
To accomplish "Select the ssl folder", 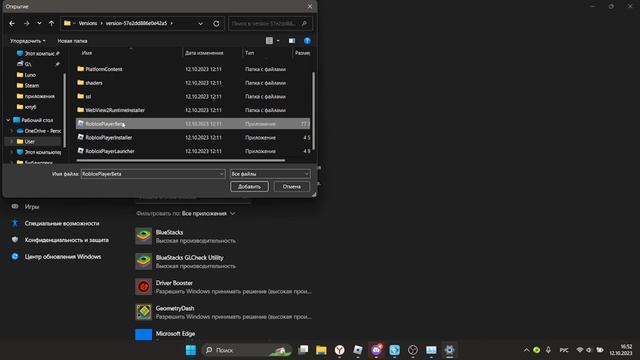I will pos(193,96).
